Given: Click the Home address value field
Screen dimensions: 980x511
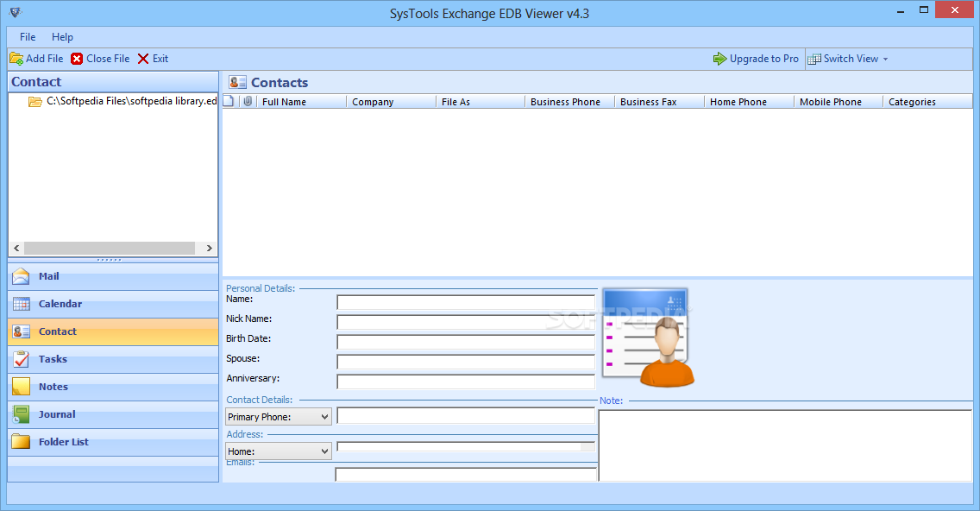Looking at the screenshot, I should point(466,446).
